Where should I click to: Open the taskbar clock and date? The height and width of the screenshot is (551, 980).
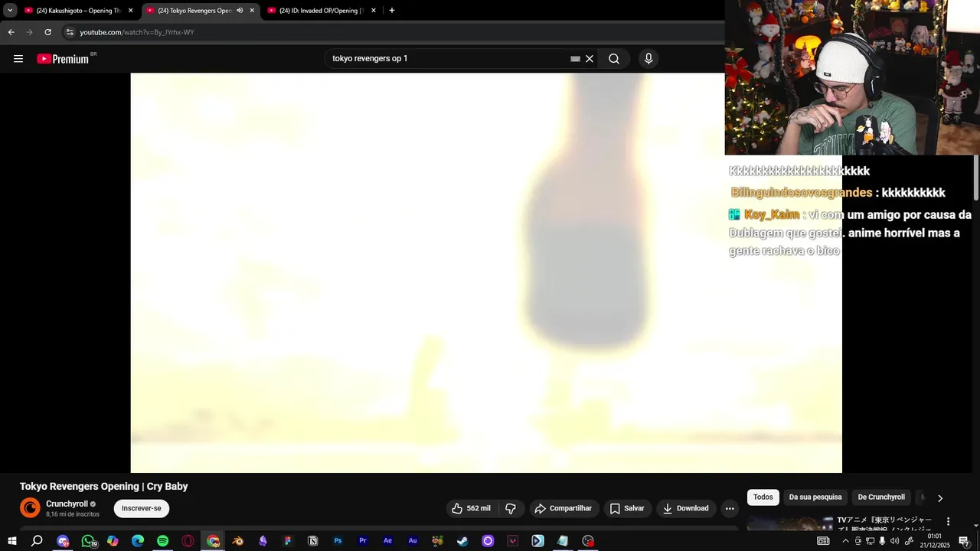point(934,541)
